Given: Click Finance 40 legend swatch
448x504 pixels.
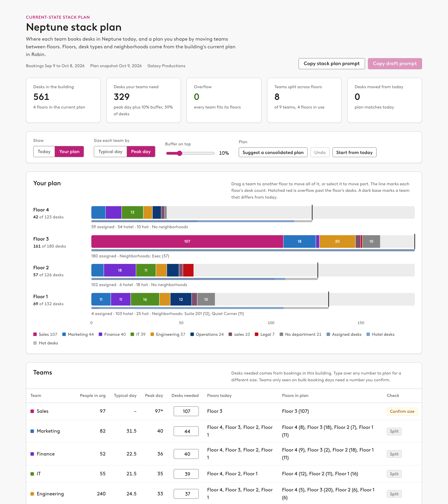Looking at the screenshot, I should 100,334.
